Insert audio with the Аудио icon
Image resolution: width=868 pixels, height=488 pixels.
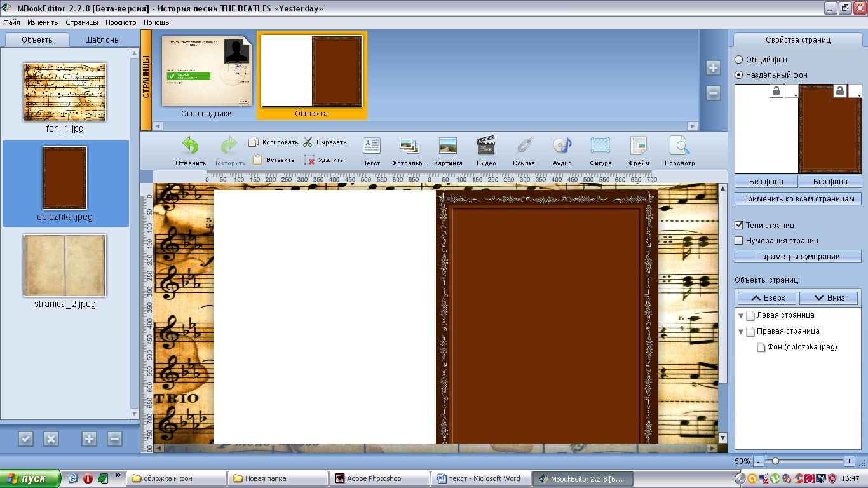pyautogui.click(x=562, y=146)
